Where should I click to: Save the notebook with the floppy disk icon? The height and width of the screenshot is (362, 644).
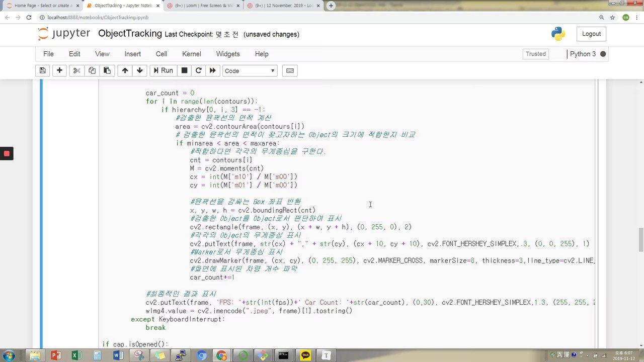click(x=43, y=71)
